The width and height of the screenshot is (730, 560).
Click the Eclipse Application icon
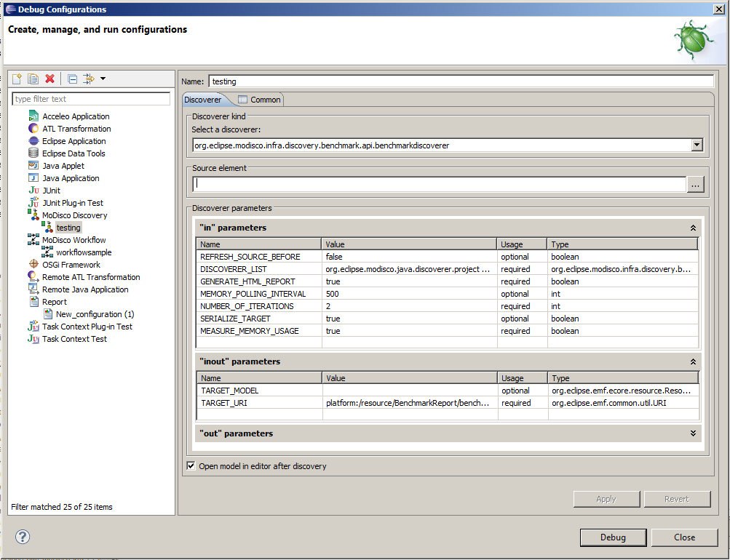(x=33, y=140)
